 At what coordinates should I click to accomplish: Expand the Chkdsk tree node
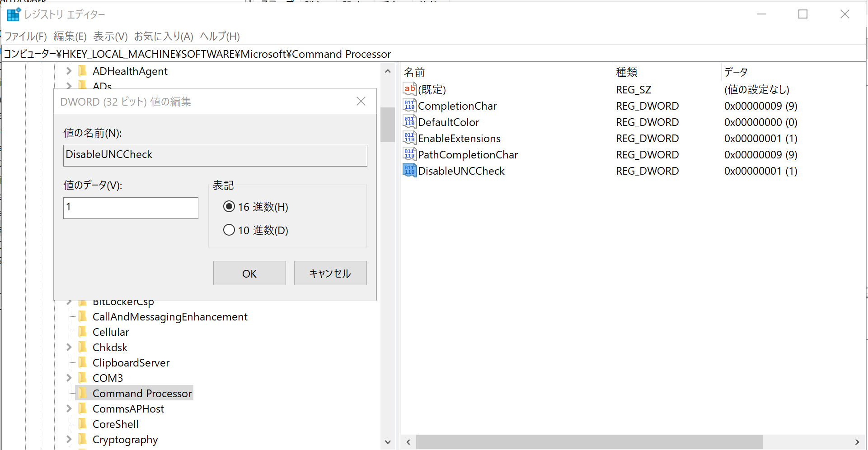click(69, 348)
